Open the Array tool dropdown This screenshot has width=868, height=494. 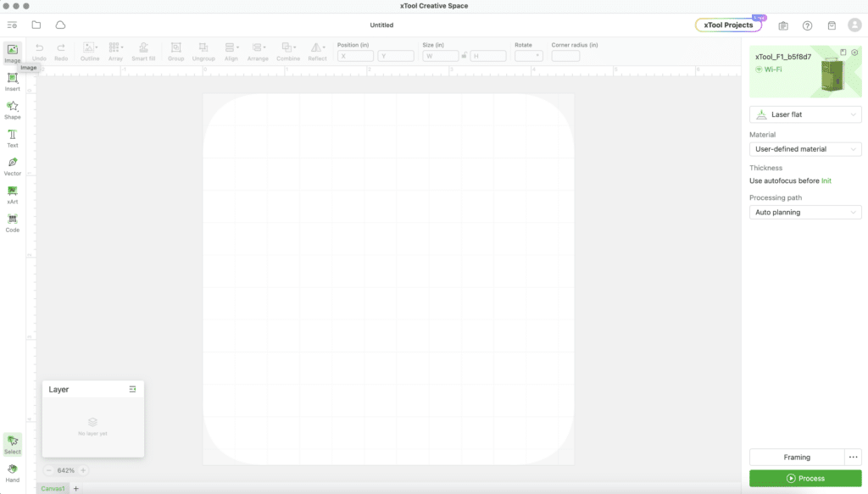[115, 52]
